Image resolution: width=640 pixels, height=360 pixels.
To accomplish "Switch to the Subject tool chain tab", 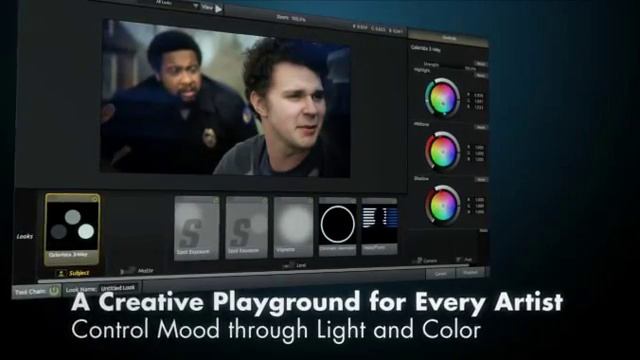I will click(x=74, y=273).
